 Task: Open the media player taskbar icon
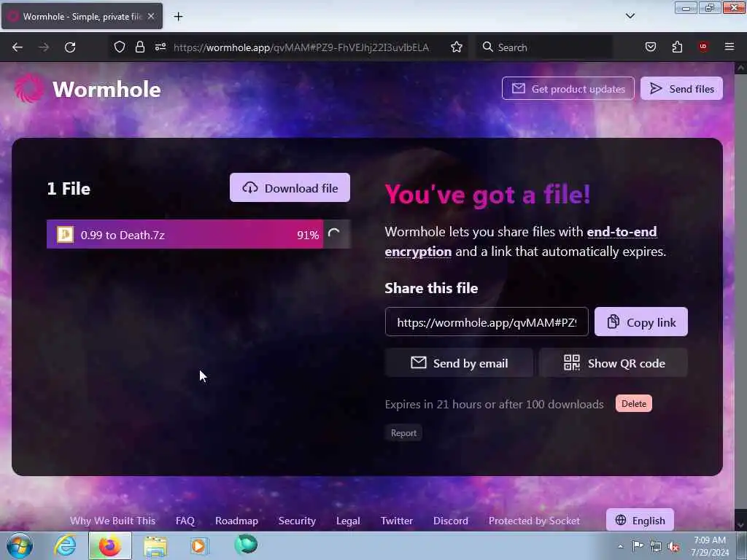[x=199, y=545]
